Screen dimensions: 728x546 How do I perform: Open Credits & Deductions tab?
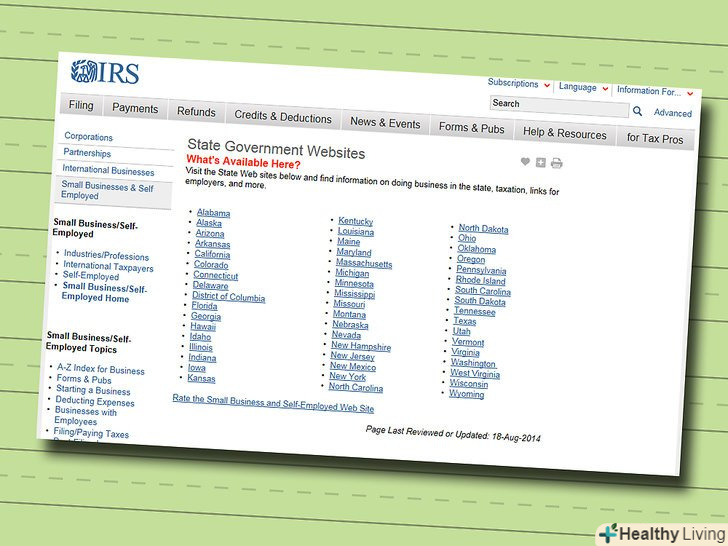pos(283,117)
